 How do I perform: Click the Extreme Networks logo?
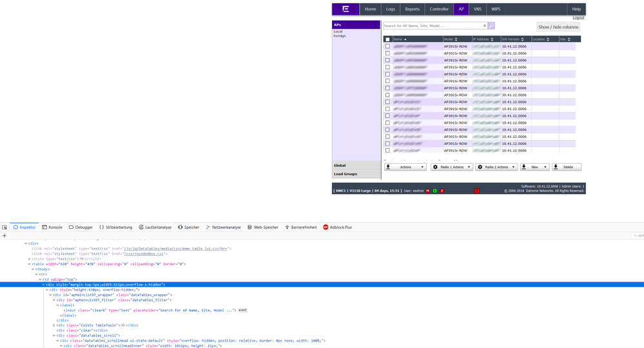(x=346, y=9)
